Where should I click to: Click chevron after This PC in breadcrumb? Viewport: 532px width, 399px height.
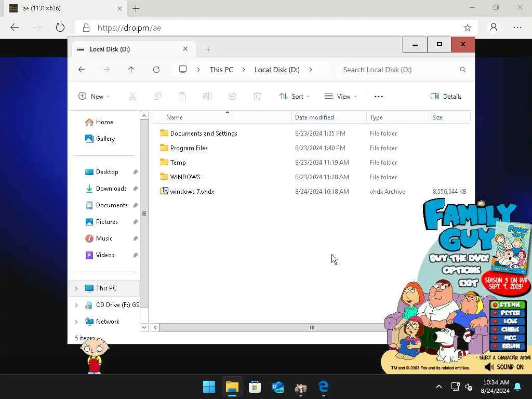244,70
